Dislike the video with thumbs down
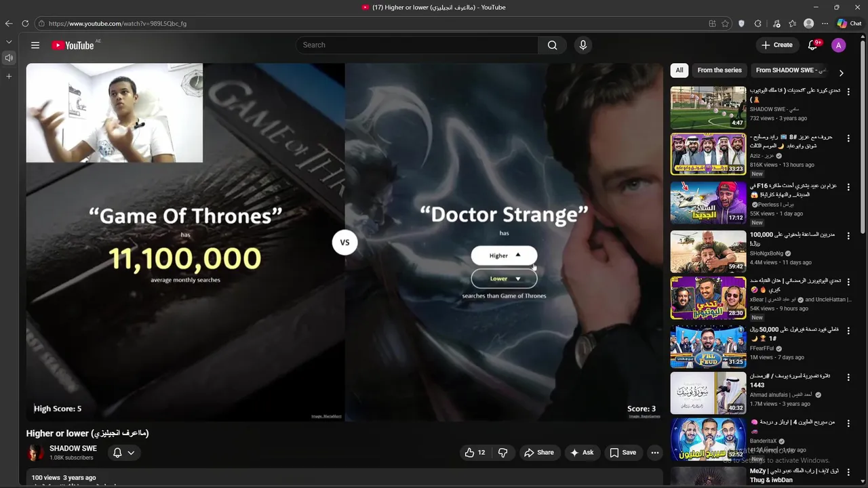 503,453
